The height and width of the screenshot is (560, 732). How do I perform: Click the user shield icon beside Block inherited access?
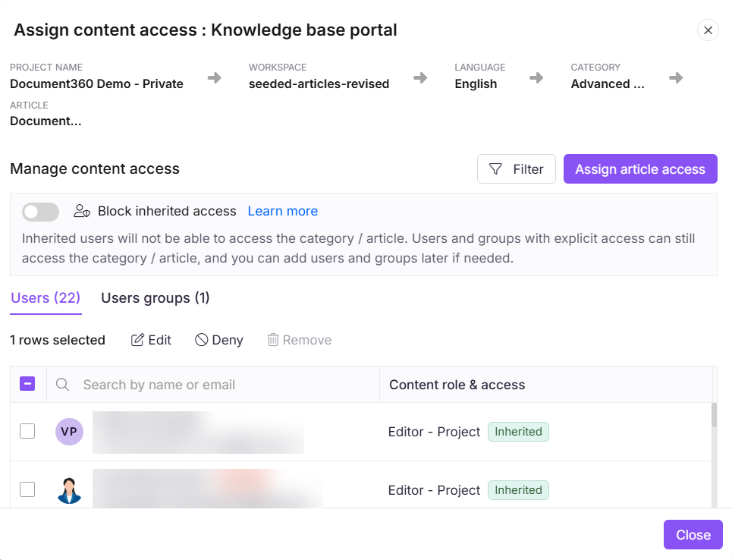tap(82, 211)
